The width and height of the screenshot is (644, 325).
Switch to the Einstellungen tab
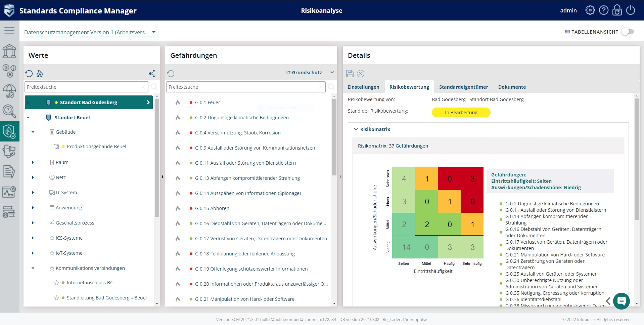click(x=363, y=87)
